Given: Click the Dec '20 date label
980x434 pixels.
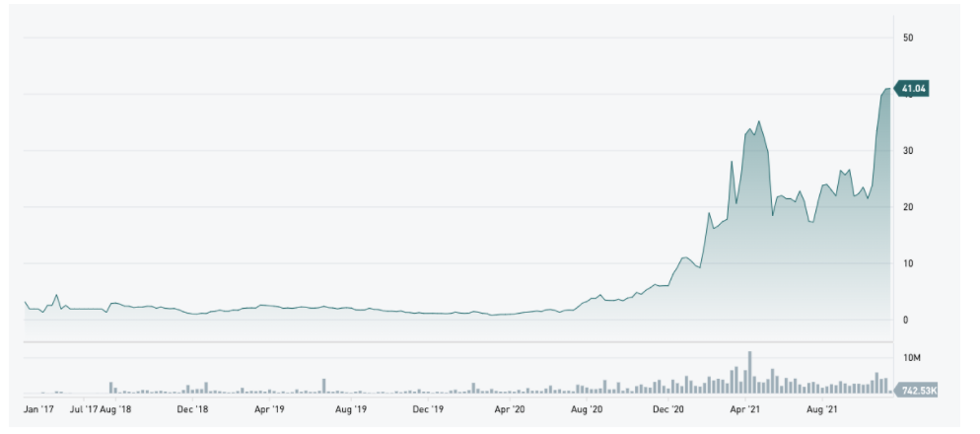Looking at the screenshot, I should click(668, 409).
